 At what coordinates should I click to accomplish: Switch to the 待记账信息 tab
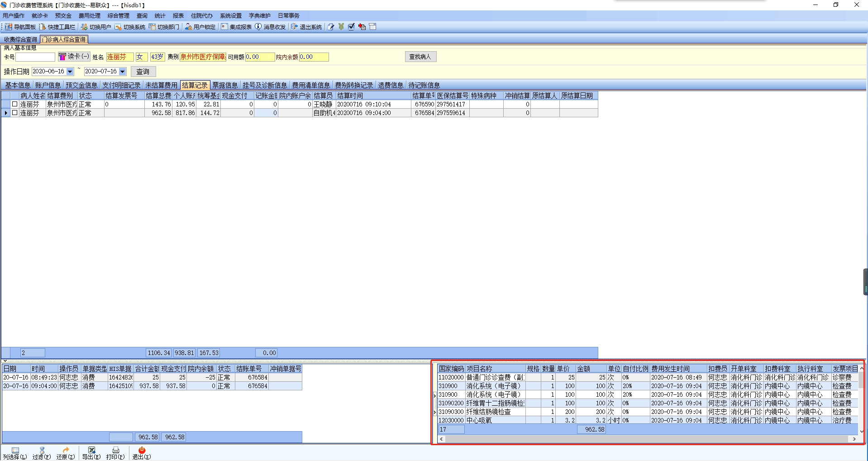coord(424,85)
